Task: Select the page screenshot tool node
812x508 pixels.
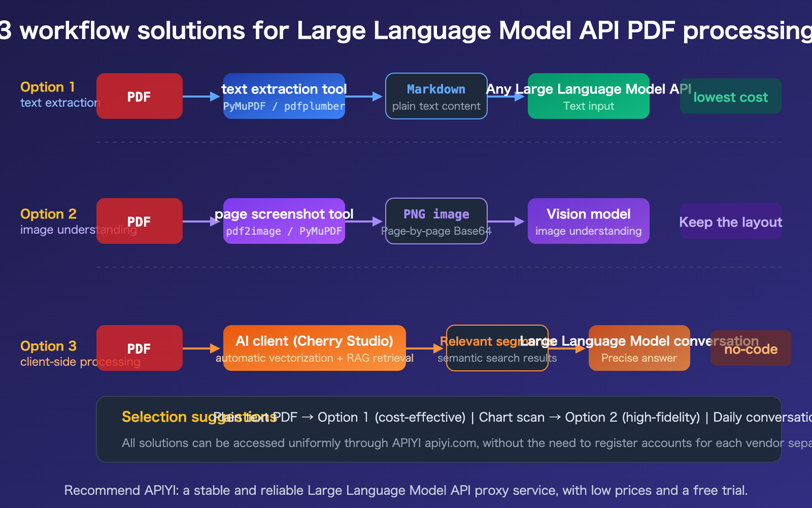Action: tap(283, 221)
